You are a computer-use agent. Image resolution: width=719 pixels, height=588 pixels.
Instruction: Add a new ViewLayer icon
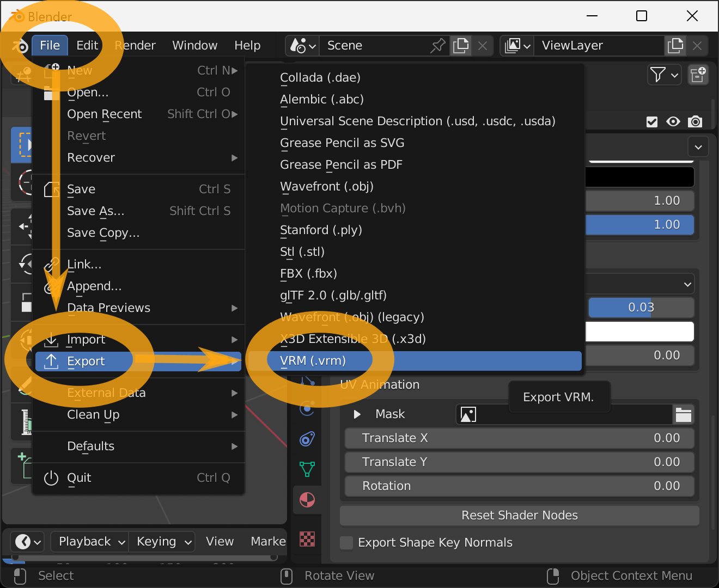675,46
